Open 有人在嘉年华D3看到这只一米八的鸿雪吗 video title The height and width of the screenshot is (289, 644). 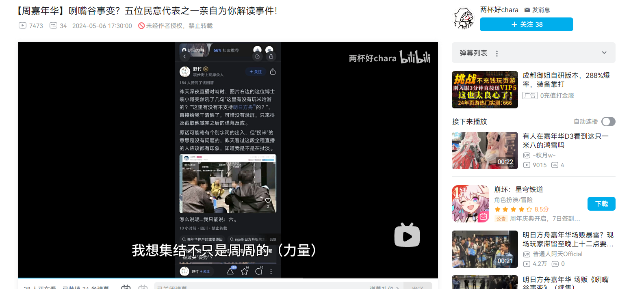pos(566,140)
